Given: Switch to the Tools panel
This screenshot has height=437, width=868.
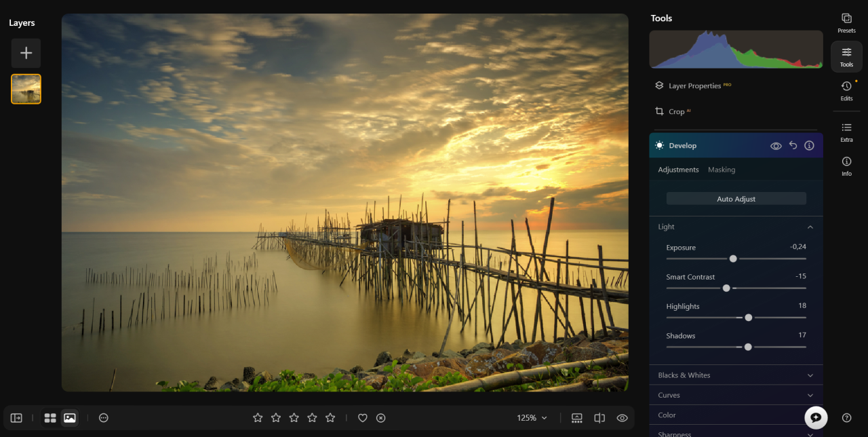Looking at the screenshot, I should pyautogui.click(x=846, y=56).
